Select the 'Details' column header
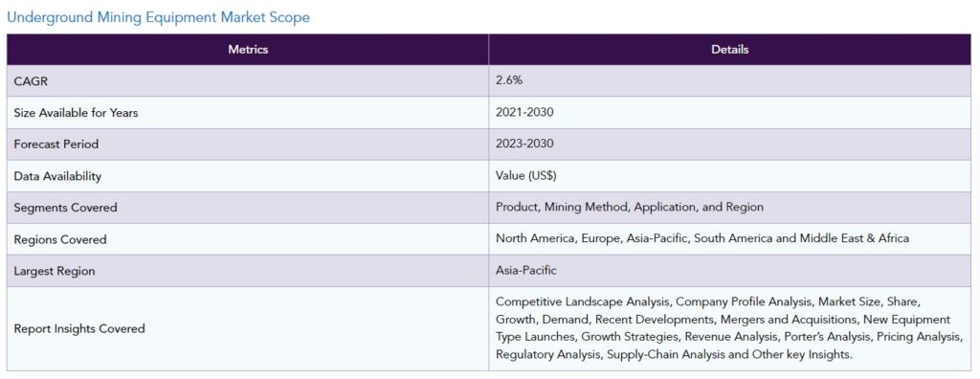The image size is (980, 379). (730, 50)
